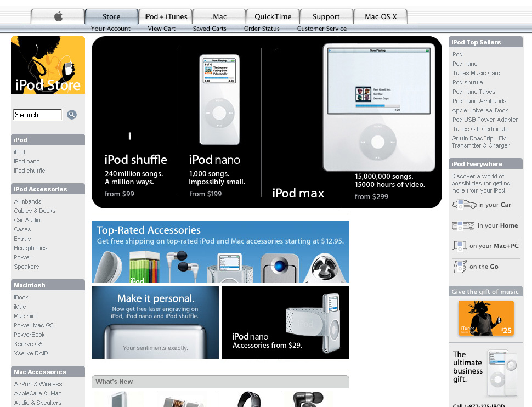Viewport: 532px width, 407px height.
Task: Click the iPod Everywhere section header
Action: click(x=485, y=163)
